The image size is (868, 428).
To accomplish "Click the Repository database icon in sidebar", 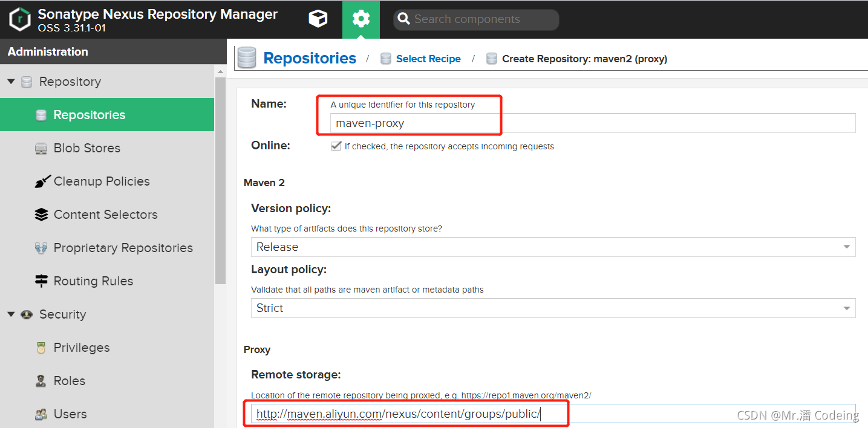I will click(26, 82).
